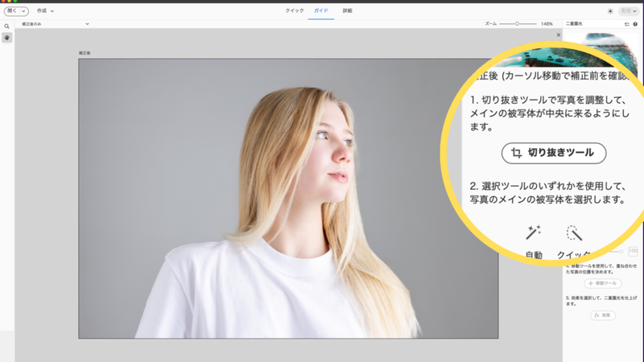Image resolution: width=644 pixels, height=362 pixels.
Task: Switch to the 詳細 tab
Action: coord(348,11)
